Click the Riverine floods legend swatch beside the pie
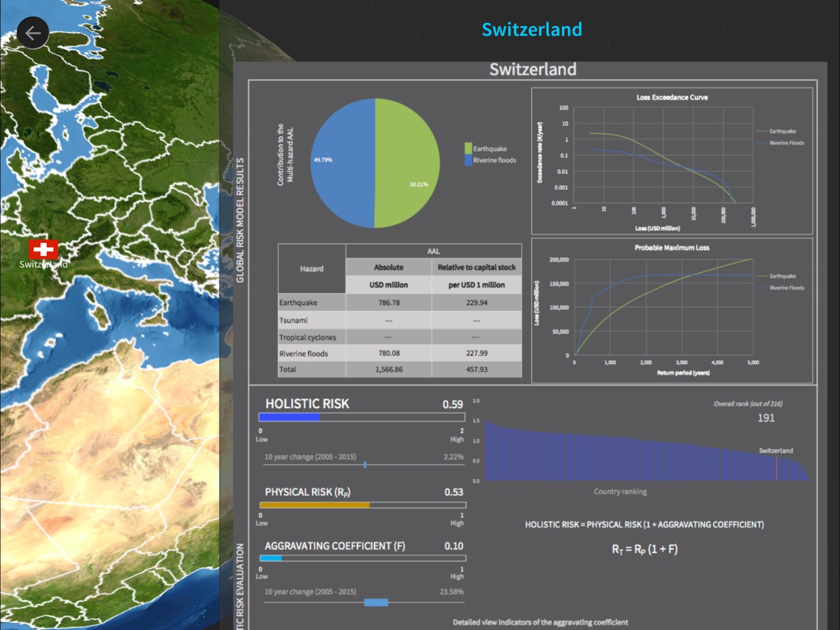The image size is (840, 630). [x=468, y=160]
